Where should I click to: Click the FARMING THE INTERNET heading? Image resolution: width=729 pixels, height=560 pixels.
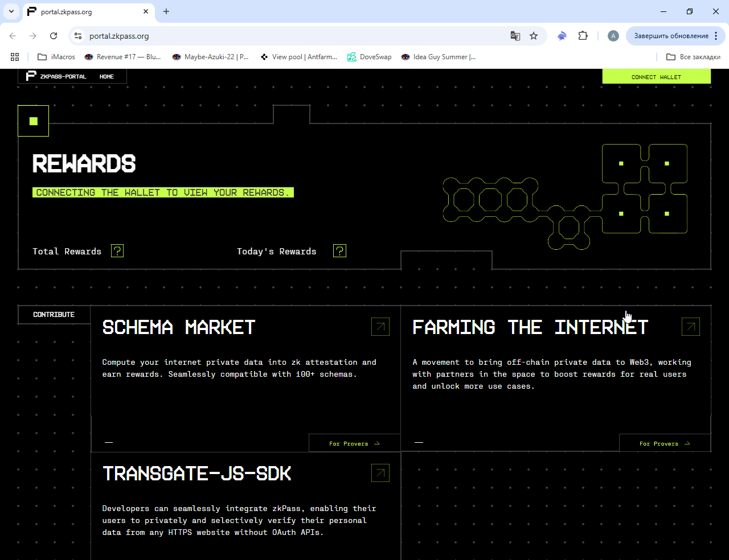(x=530, y=327)
